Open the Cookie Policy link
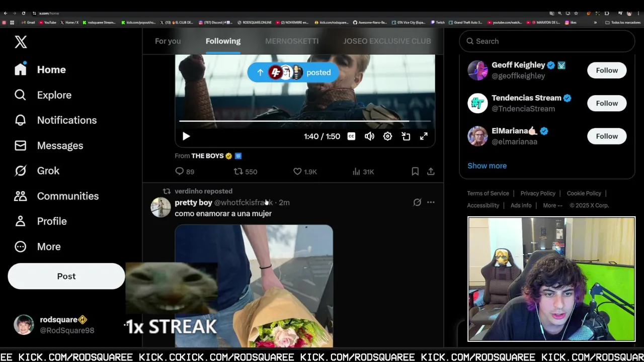The width and height of the screenshot is (644, 362). (584, 193)
